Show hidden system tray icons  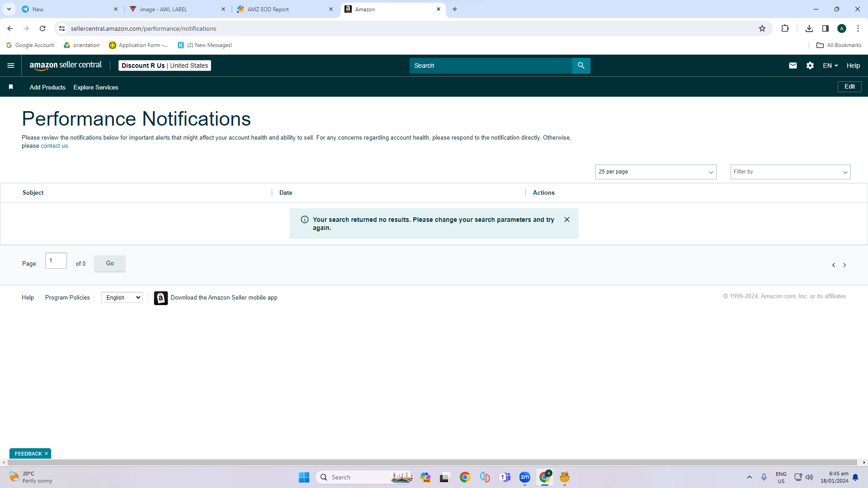tap(750, 477)
